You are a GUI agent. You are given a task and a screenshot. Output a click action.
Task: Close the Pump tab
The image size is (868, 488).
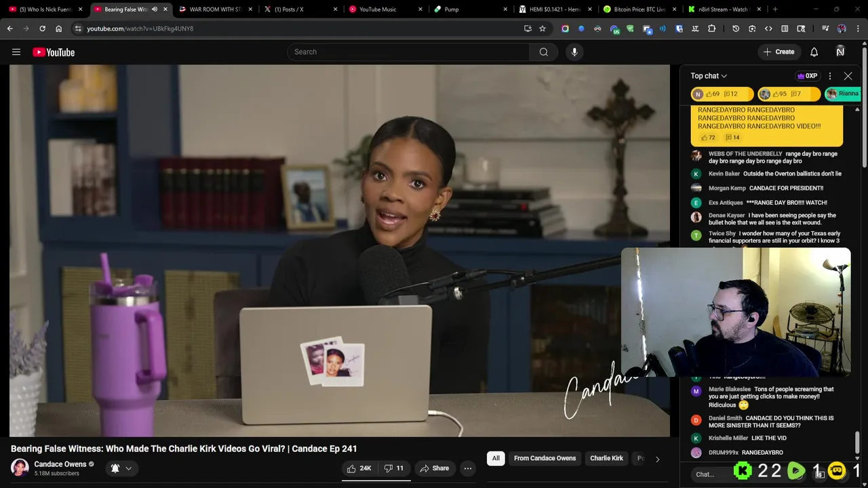(x=505, y=9)
